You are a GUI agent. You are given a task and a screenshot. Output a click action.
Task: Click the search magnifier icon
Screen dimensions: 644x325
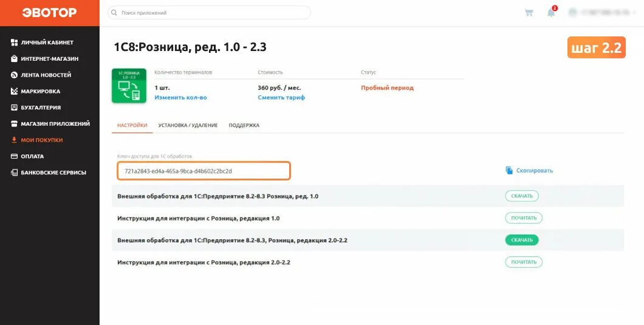coord(114,13)
